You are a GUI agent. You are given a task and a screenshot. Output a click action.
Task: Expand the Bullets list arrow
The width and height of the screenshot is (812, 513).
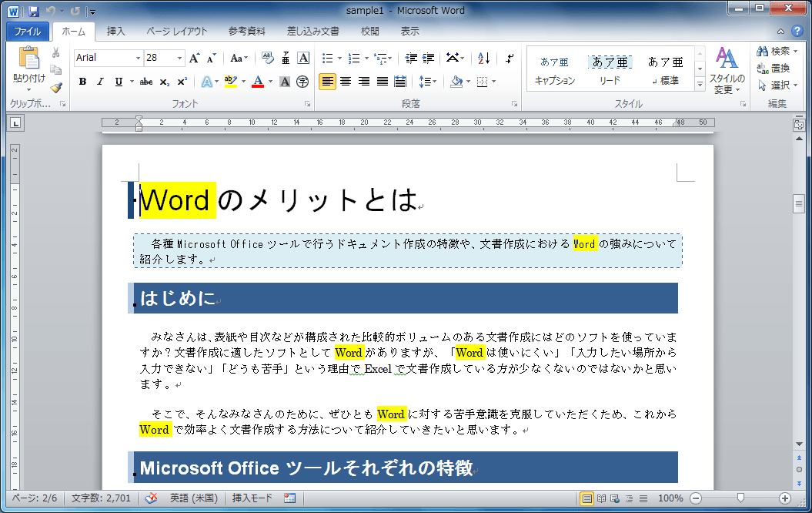pyautogui.click(x=339, y=59)
